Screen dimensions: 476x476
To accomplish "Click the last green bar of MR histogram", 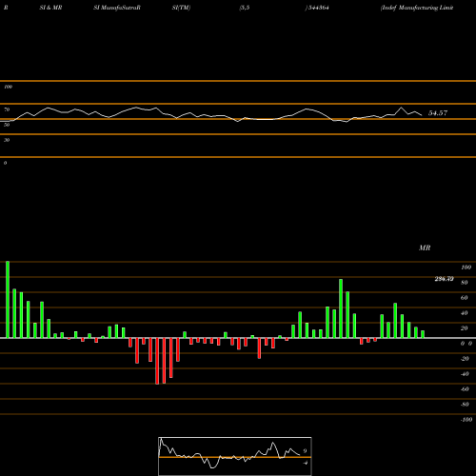I will coord(423,334).
